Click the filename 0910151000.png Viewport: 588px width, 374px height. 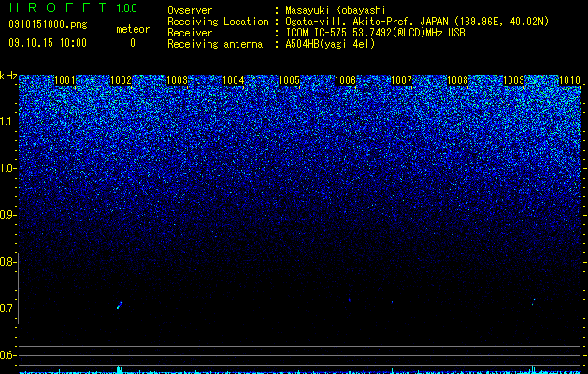coord(48,25)
